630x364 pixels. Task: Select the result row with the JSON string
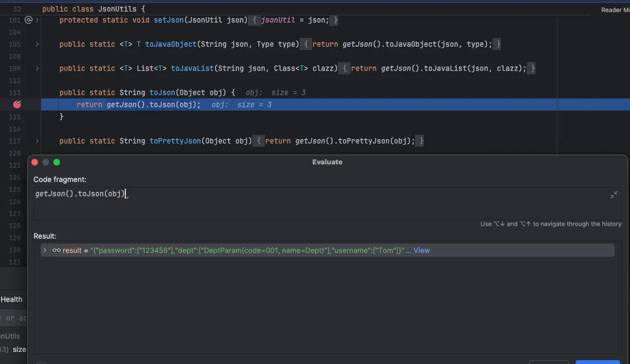[327, 250]
